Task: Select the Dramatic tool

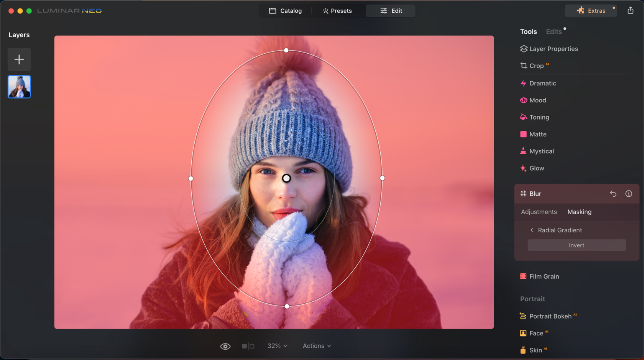Action: 542,83
